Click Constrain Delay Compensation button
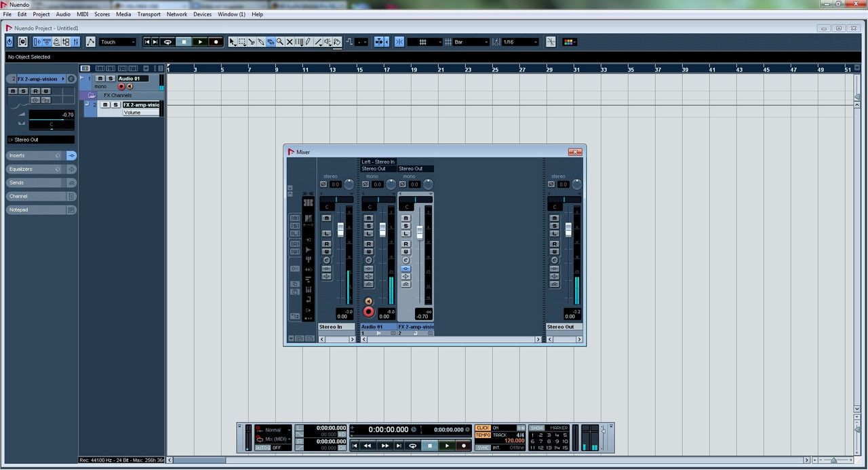 [22, 42]
